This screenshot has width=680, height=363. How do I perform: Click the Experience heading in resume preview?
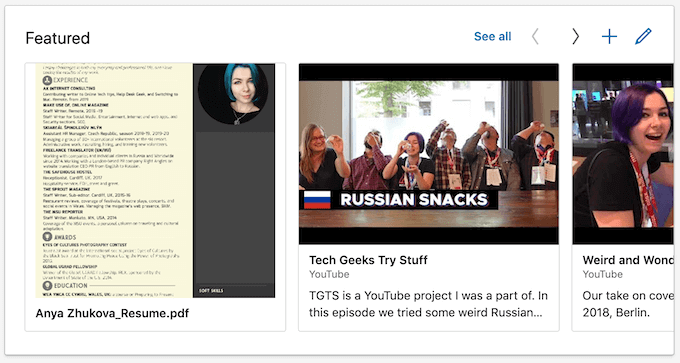pos(65,80)
